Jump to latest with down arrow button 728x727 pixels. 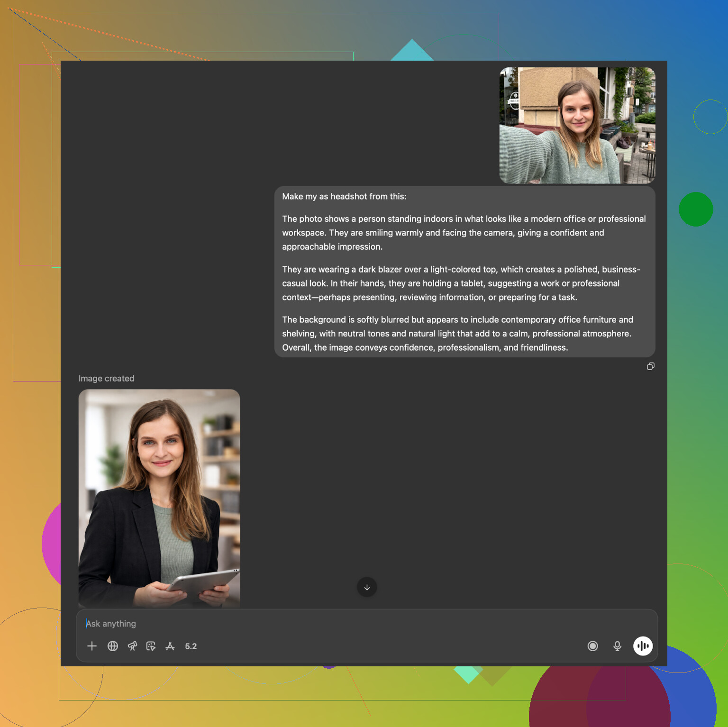click(367, 587)
